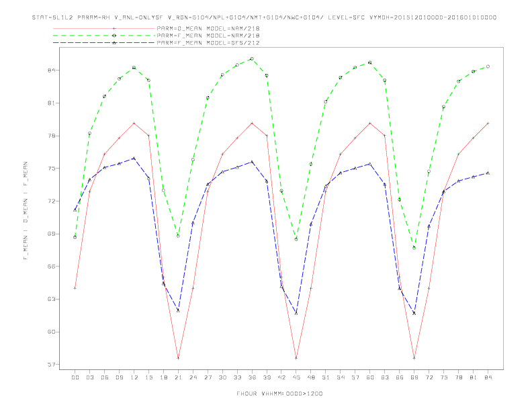Viewport: 532px width, 411px height.
Task: Click x-axis forecast hour label 12
Action: (x=134, y=377)
